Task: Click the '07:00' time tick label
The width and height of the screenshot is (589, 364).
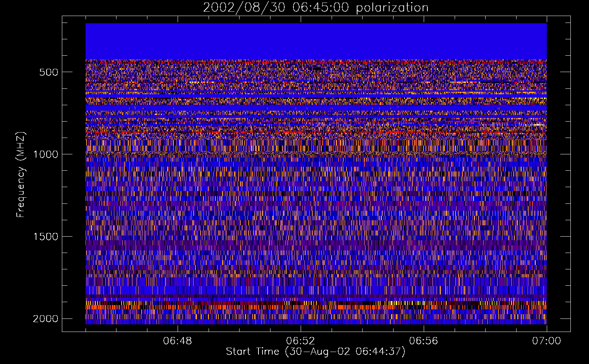Action: [x=547, y=341]
